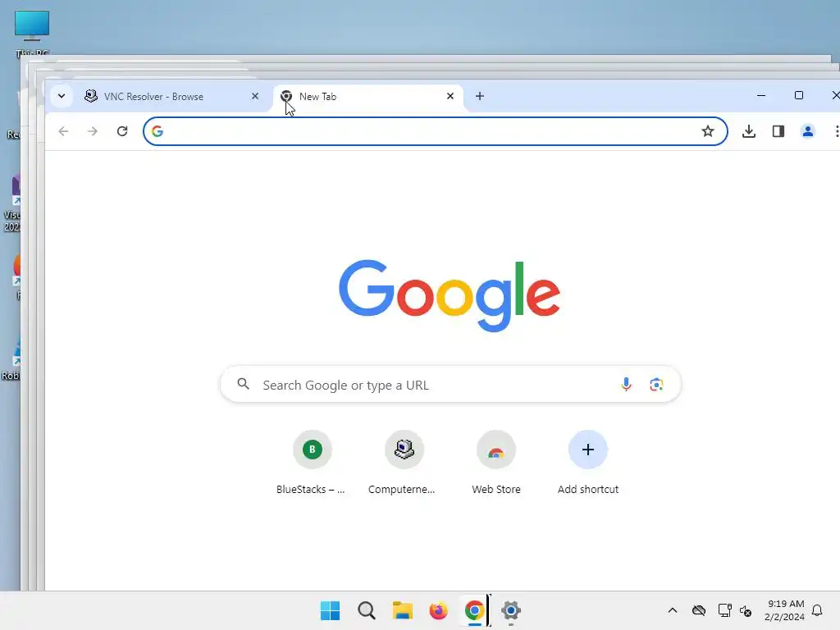The width and height of the screenshot is (840, 630).
Task: Open a new tab with plus button
Action: pyautogui.click(x=480, y=97)
